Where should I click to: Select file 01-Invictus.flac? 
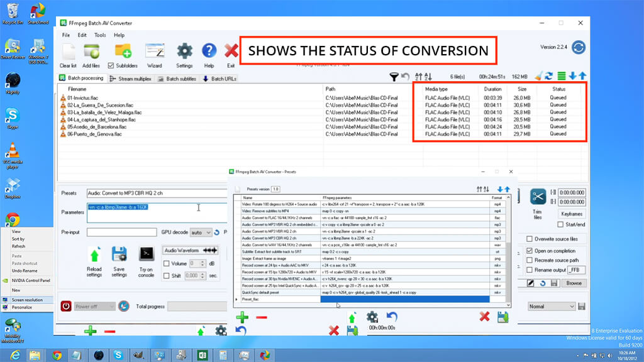coord(82,98)
